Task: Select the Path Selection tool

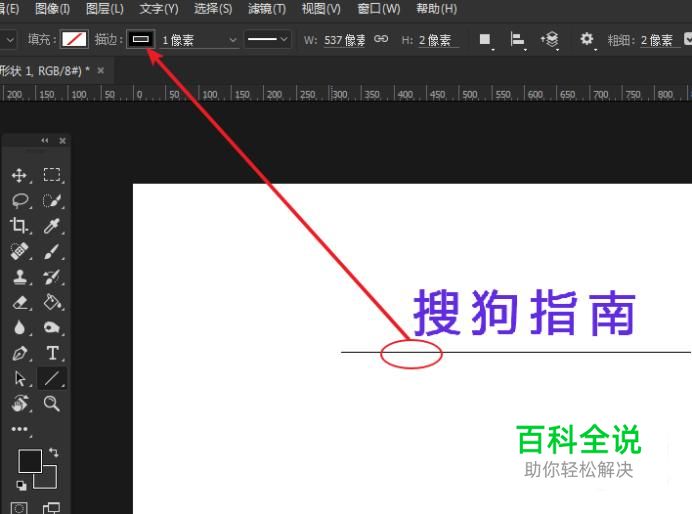Action: pyautogui.click(x=19, y=379)
